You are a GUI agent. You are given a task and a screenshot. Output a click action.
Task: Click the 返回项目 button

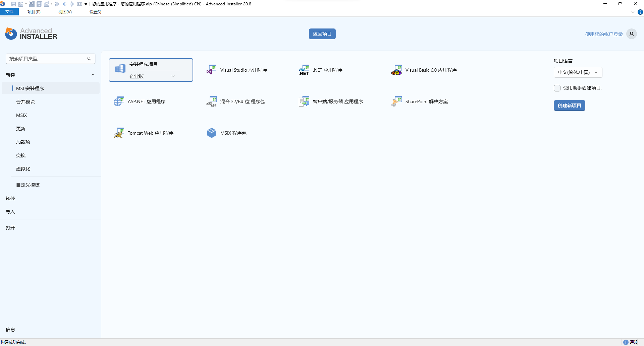(x=322, y=34)
